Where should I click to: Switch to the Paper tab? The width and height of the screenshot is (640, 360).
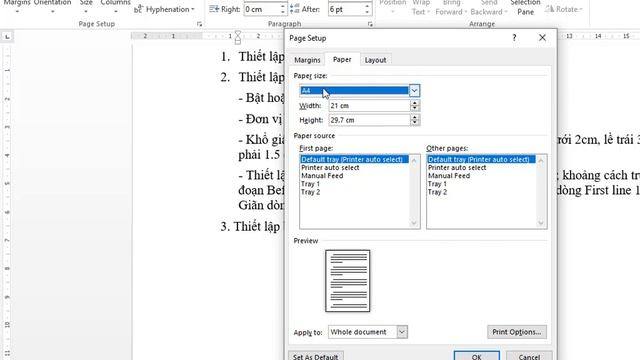(x=342, y=59)
